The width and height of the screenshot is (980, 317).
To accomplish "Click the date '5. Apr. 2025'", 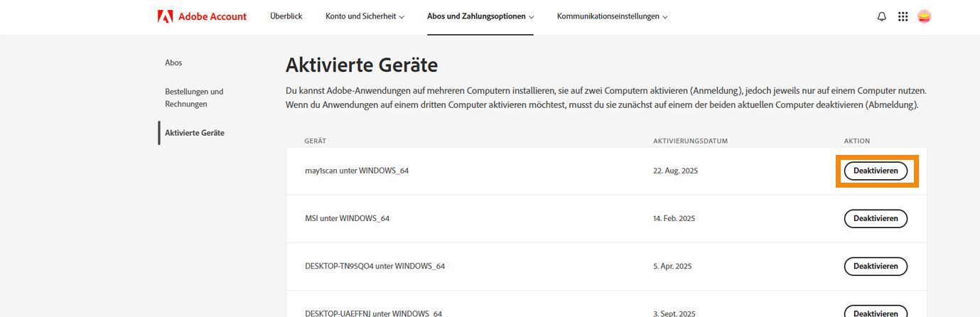I will (672, 267).
